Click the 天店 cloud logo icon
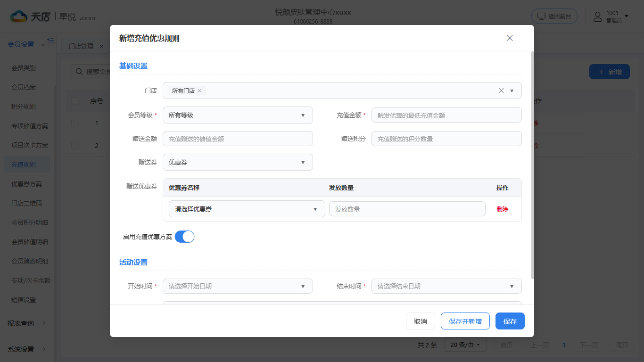Image resolution: width=644 pixels, height=362 pixels. [19, 17]
